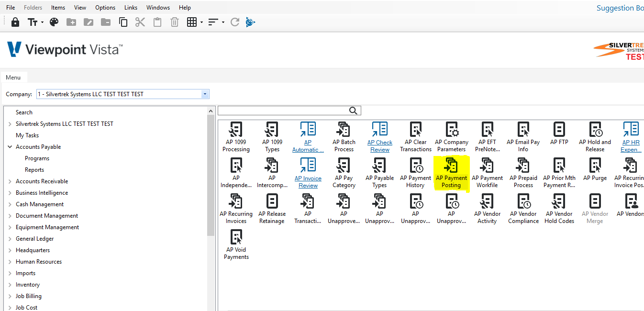Select the Menu tab

(13, 78)
